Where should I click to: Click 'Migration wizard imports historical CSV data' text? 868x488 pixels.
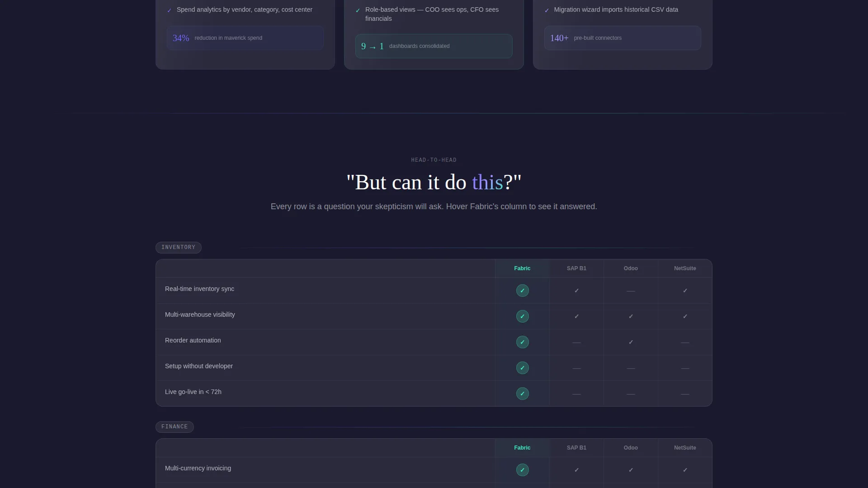pos(616,9)
